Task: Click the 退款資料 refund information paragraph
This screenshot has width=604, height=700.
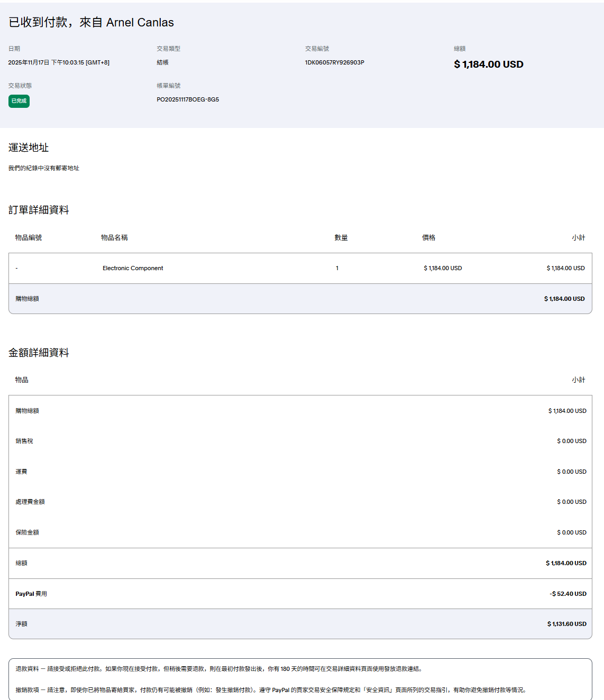Action: [x=218, y=669]
